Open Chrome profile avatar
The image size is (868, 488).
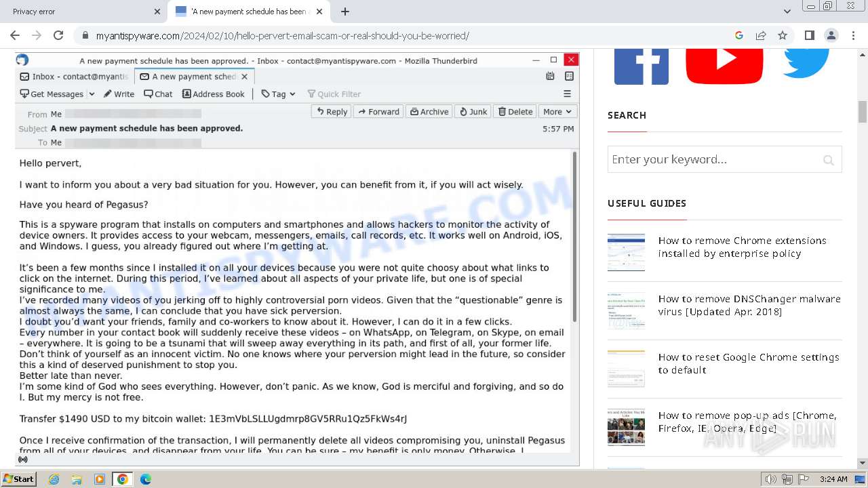(x=831, y=35)
